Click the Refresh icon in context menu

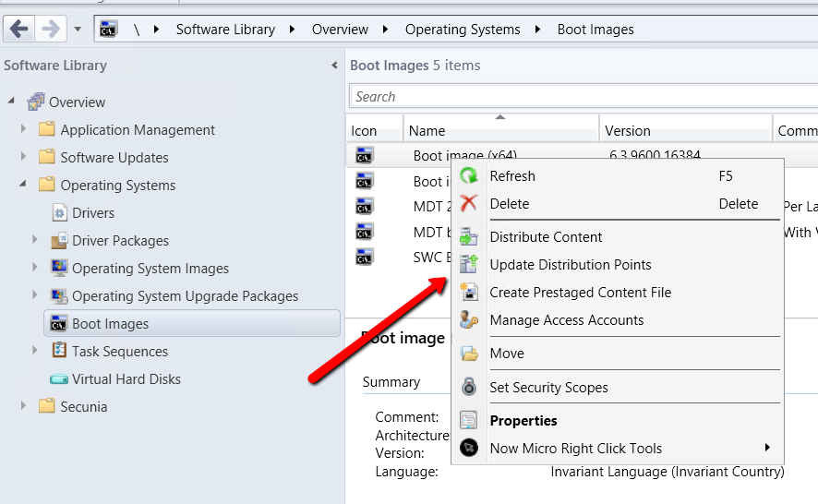469,176
